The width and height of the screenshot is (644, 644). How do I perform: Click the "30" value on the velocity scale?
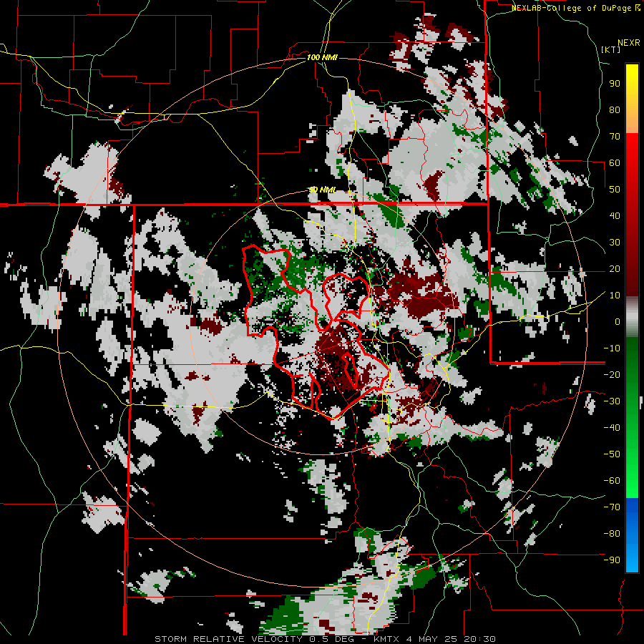(x=615, y=243)
